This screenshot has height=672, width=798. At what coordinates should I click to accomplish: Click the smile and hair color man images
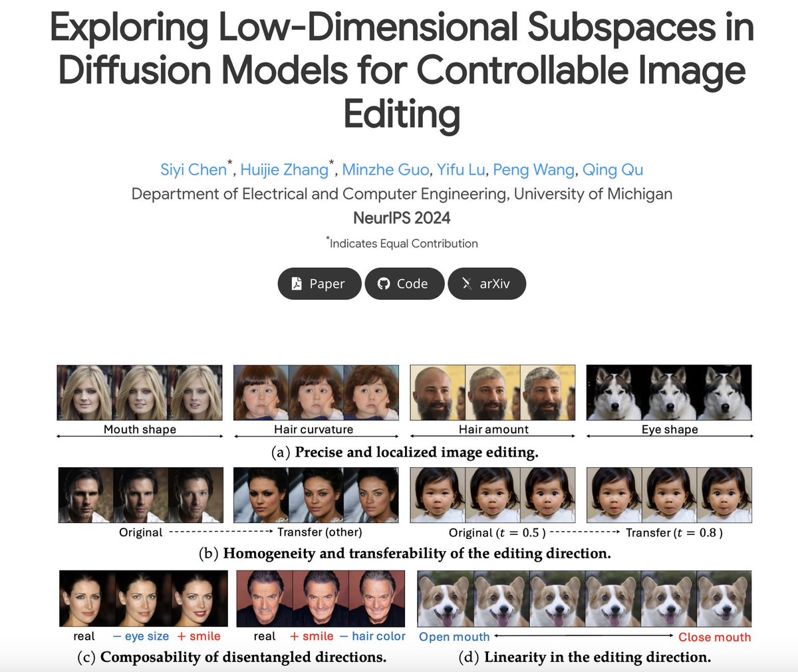click(319, 598)
